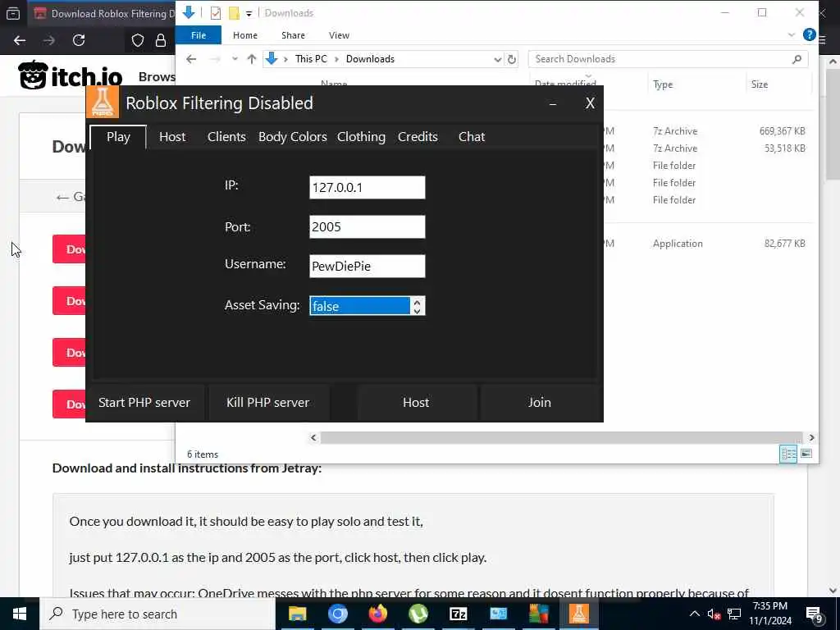
Task: Click the Join button
Action: [x=539, y=402]
